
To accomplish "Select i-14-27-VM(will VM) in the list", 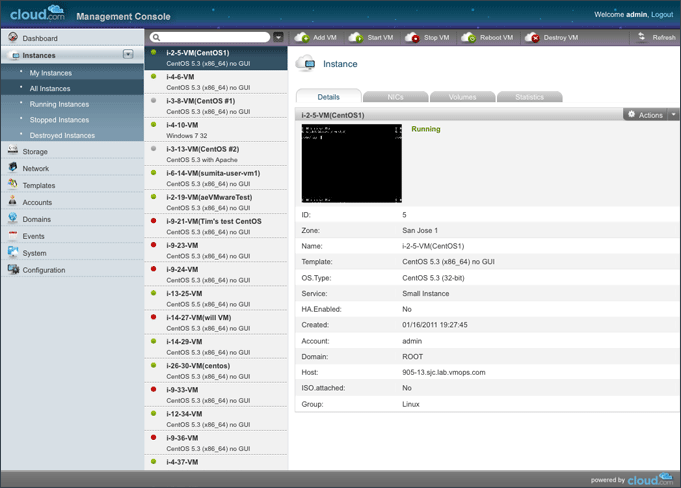I will point(216,323).
